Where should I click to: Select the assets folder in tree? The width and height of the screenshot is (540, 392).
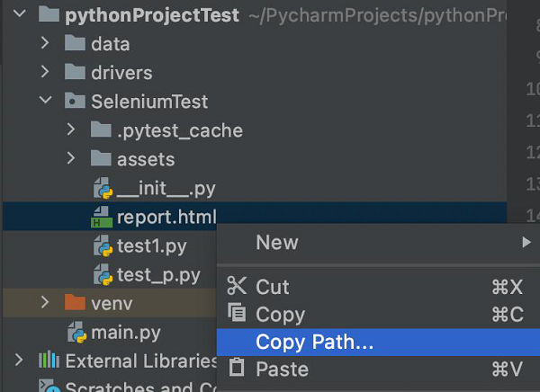145,159
